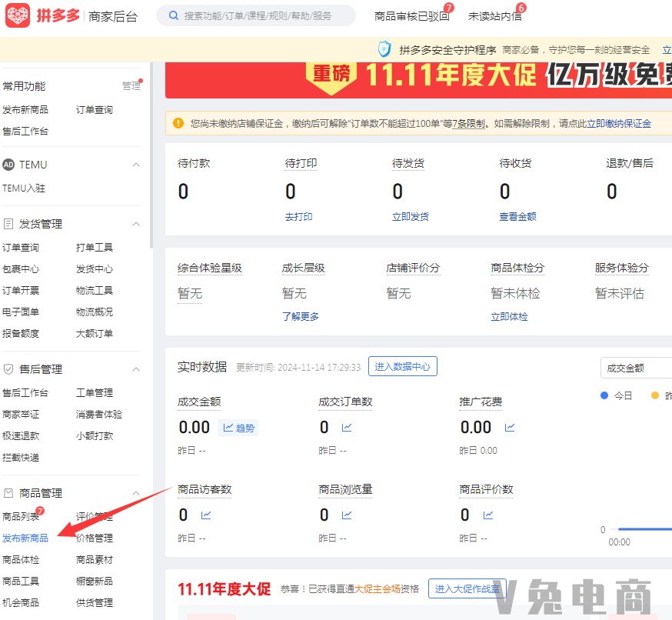Viewport: 672px width, 620px height.
Task: Click the 进入数据中心 button
Action: pos(402,367)
